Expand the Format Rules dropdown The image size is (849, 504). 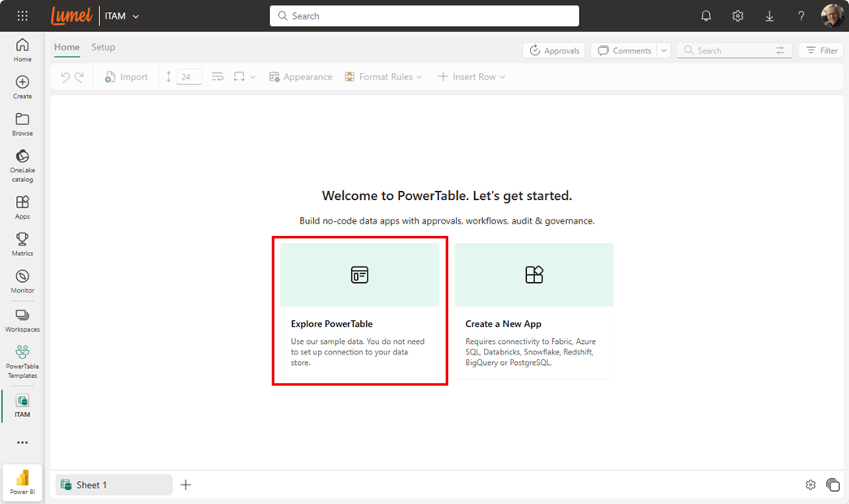pos(384,76)
